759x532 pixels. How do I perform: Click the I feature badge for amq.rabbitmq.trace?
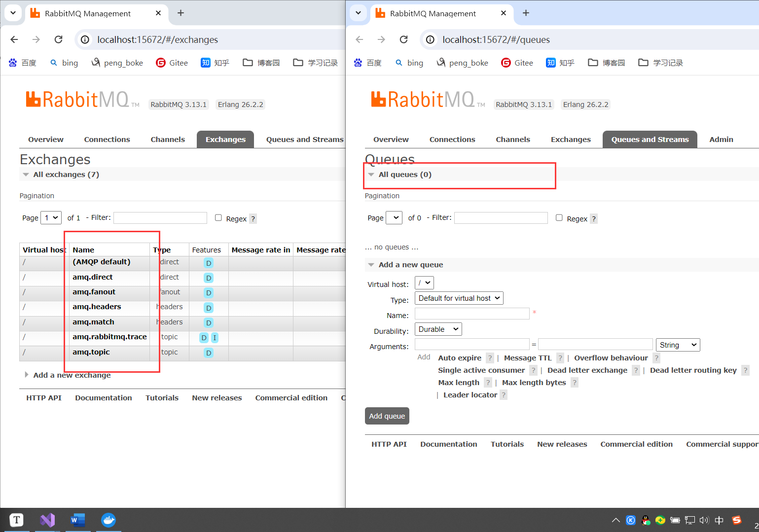[x=215, y=338]
